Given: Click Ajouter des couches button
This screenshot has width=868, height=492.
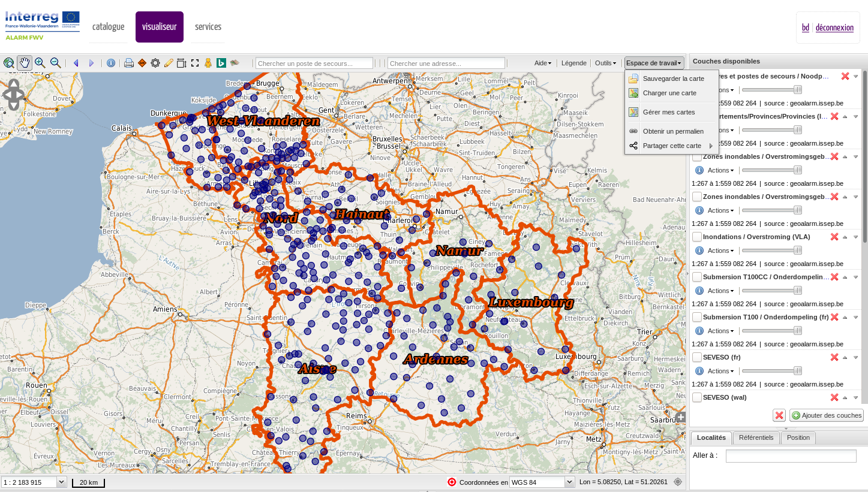Looking at the screenshot, I should point(827,415).
